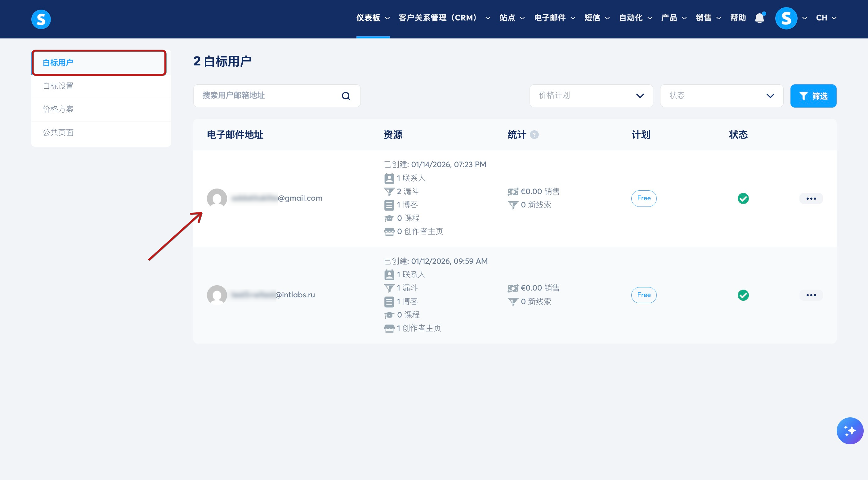This screenshot has width=868, height=480.
Task: Click the notification bell icon
Action: pos(759,18)
